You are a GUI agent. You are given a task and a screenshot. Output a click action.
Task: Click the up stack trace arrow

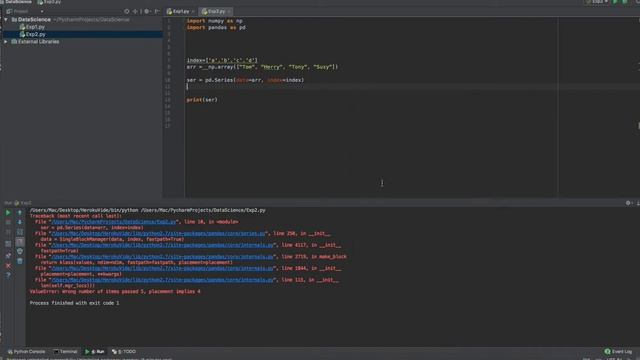[20, 213]
